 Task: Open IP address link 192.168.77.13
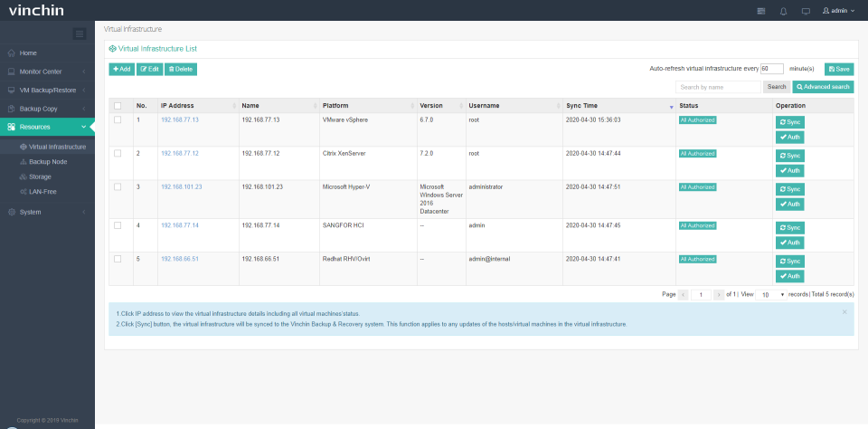click(x=180, y=119)
